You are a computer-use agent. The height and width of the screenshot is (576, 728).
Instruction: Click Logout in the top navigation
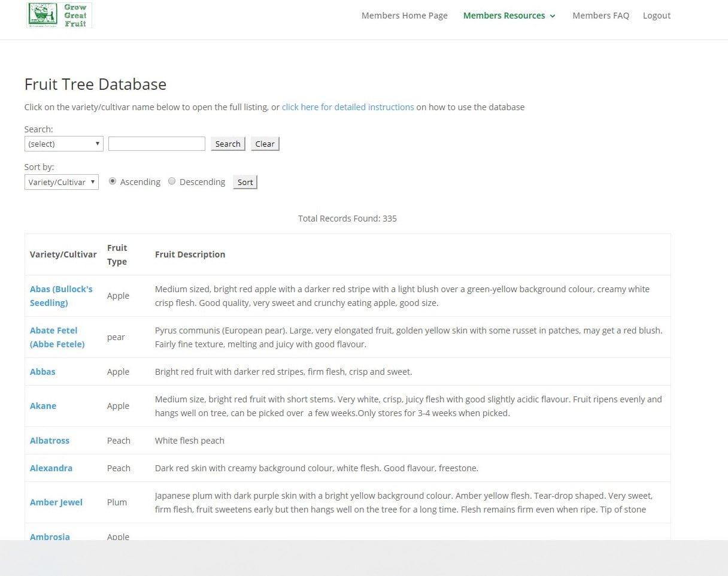click(657, 16)
